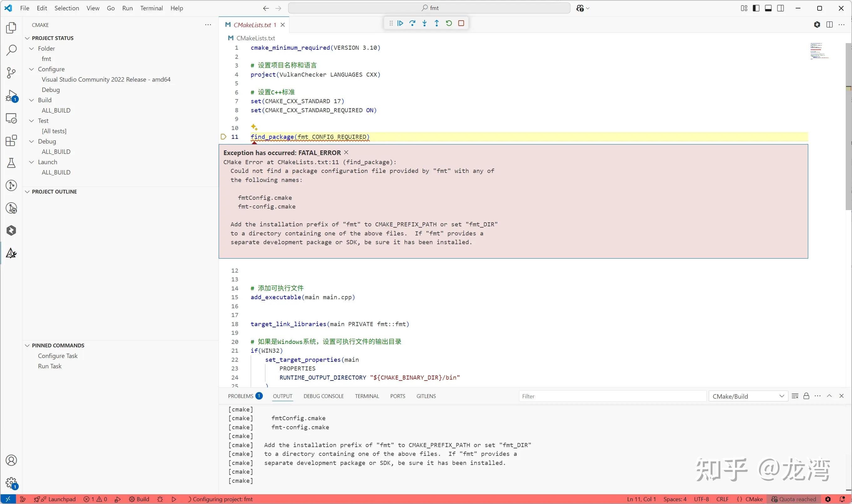This screenshot has width=852, height=504.
Task: Select Run and Debug in the activity bar
Action: click(x=11, y=95)
